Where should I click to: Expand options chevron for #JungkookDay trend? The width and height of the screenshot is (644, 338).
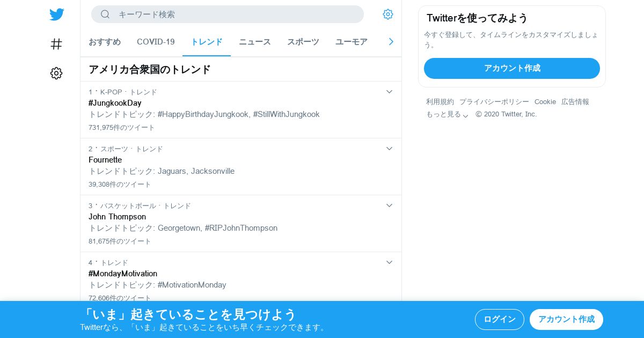point(390,92)
